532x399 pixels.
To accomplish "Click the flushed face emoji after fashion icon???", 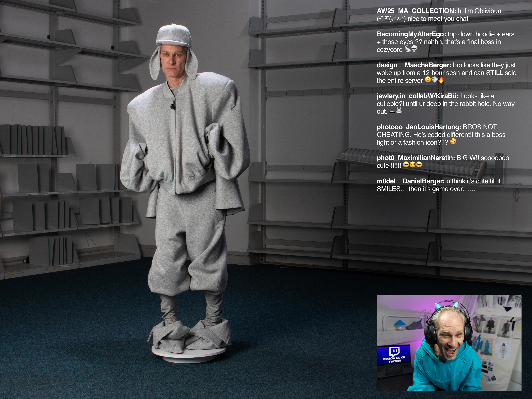I will pos(453,142).
